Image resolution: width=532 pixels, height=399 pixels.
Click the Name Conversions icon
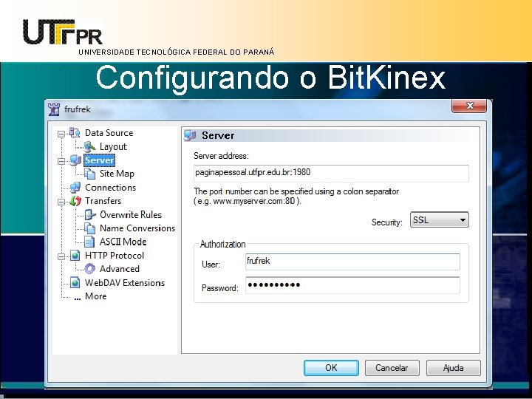coord(90,228)
